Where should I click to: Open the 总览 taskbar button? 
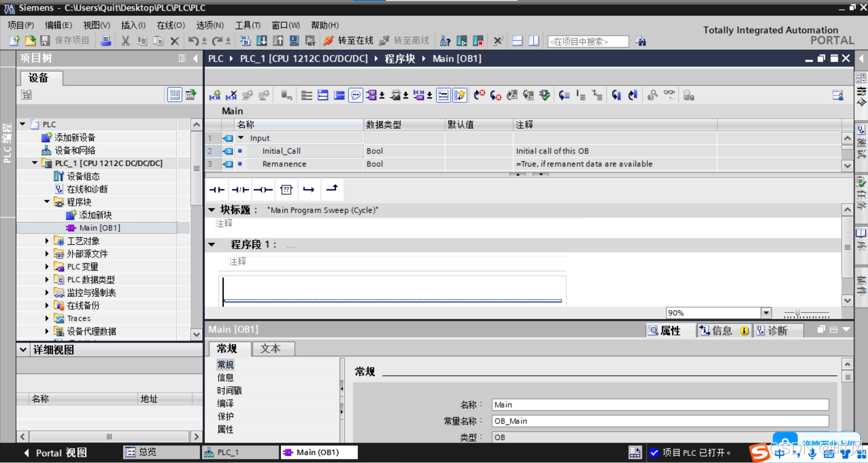(161, 452)
